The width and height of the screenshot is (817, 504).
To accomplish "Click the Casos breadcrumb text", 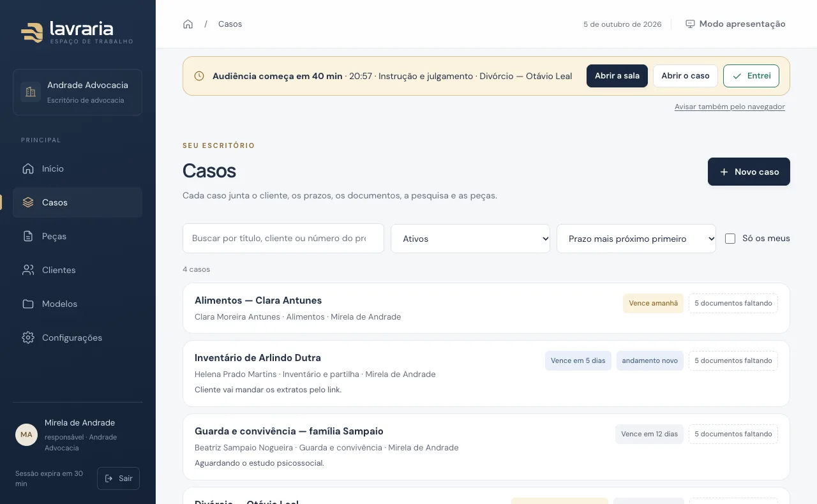I will click(230, 24).
